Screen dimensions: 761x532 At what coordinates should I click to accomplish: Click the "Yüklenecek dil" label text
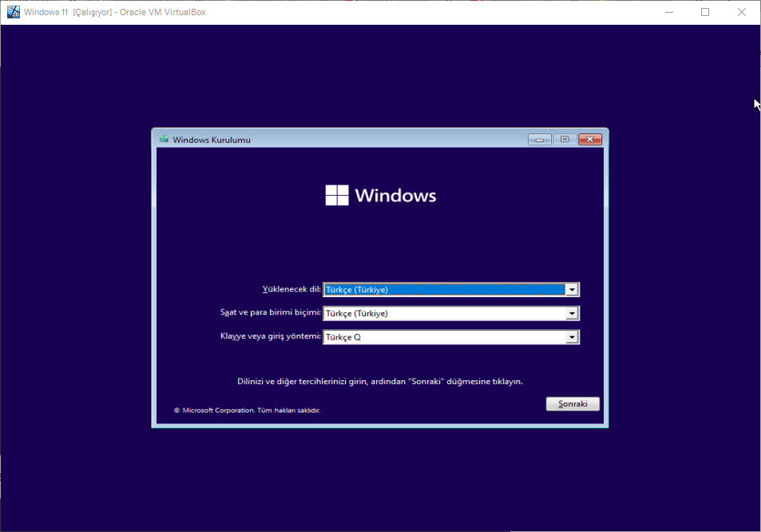point(291,289)
